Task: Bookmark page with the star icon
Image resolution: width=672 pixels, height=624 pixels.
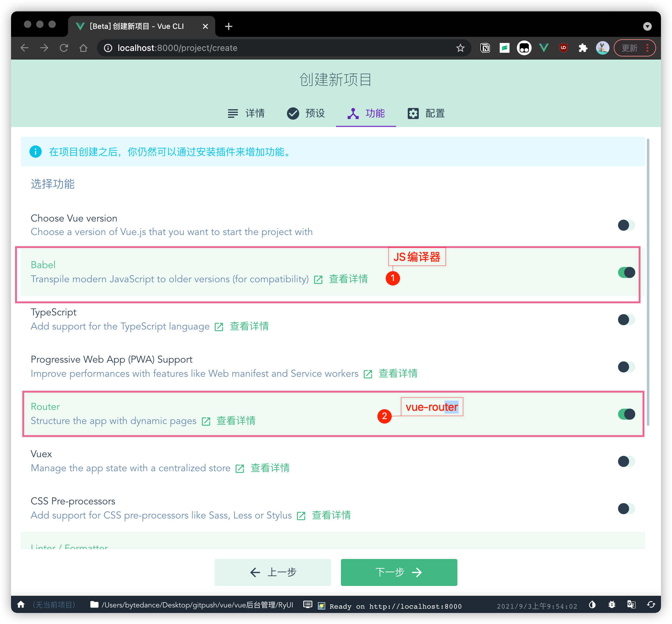Action: click(x=460, y=48)
